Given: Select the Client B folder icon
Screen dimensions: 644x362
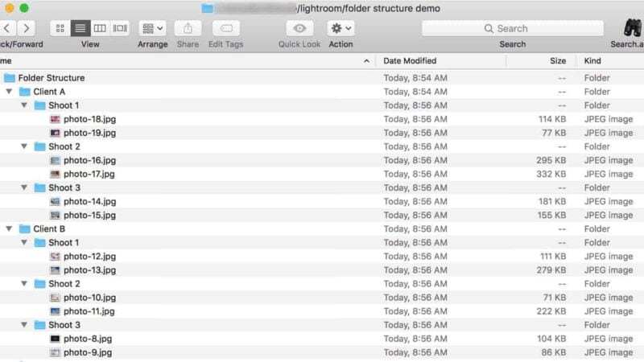Looking at the screenshot, I should tap(25, 228).
